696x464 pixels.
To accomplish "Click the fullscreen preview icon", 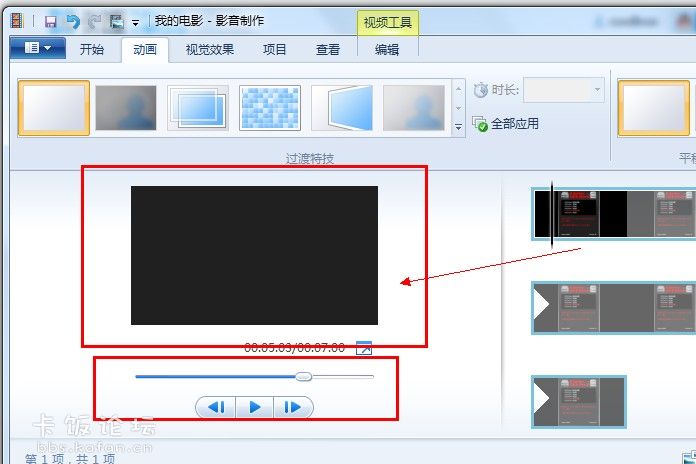I will pos(364,348).
